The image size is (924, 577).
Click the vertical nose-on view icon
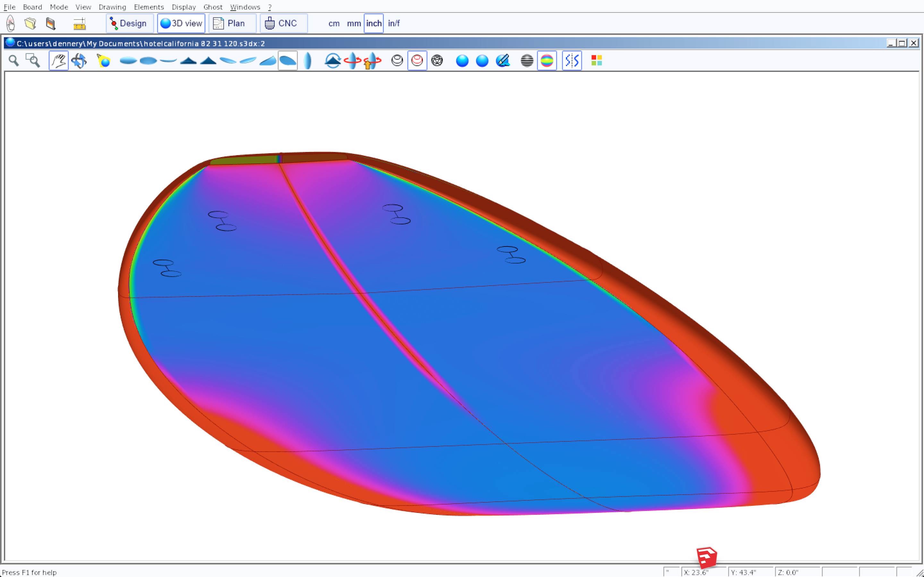[x=308, y=61]
